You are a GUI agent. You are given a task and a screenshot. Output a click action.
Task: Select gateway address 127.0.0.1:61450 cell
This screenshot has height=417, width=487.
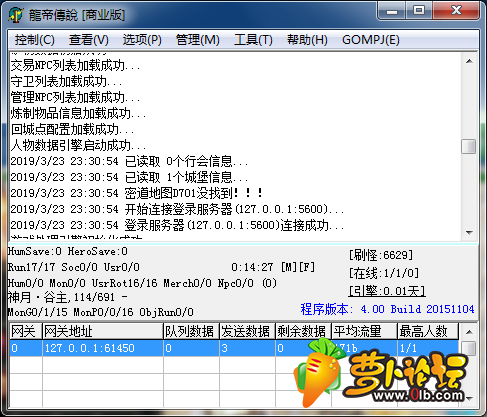click(x=103, y=348)
